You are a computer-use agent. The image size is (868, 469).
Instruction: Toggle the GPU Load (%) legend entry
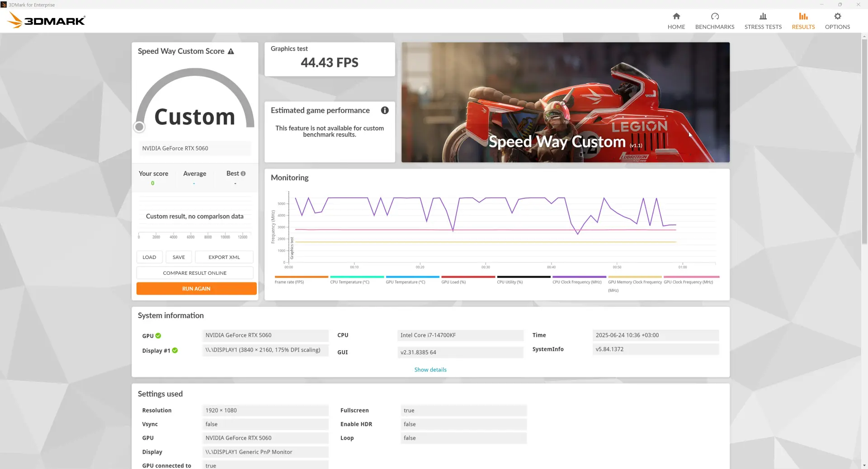[x=468, y=280]
